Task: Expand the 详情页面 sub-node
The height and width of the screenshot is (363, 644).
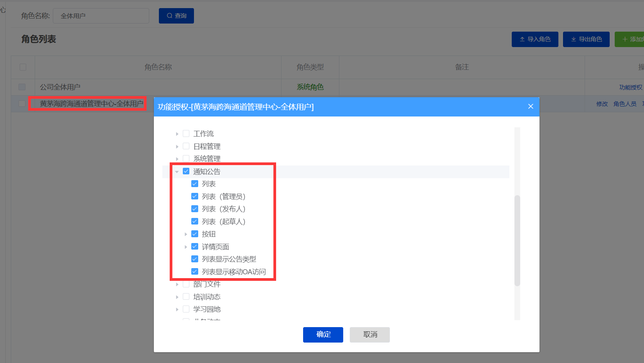Action: (186, 247)
